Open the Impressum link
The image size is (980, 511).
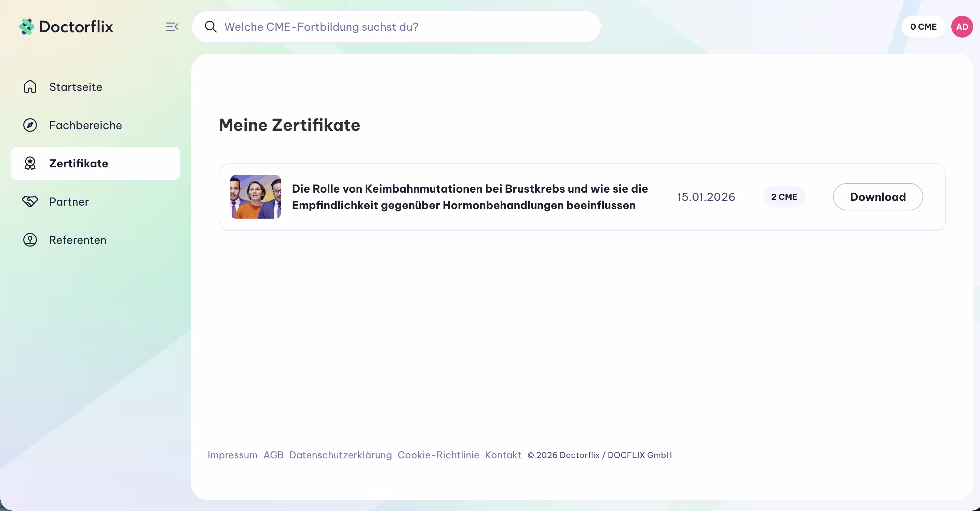232,455
